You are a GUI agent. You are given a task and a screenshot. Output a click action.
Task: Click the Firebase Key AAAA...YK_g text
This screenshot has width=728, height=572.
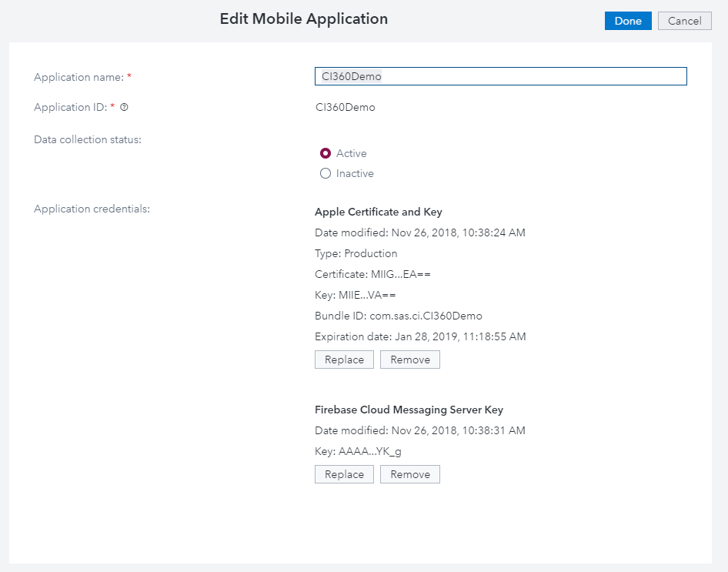358,452
